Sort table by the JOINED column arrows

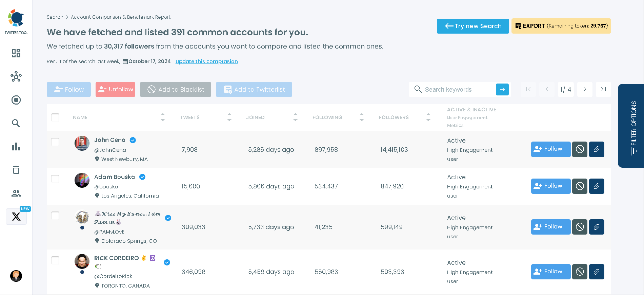click(x=295, y=117)
